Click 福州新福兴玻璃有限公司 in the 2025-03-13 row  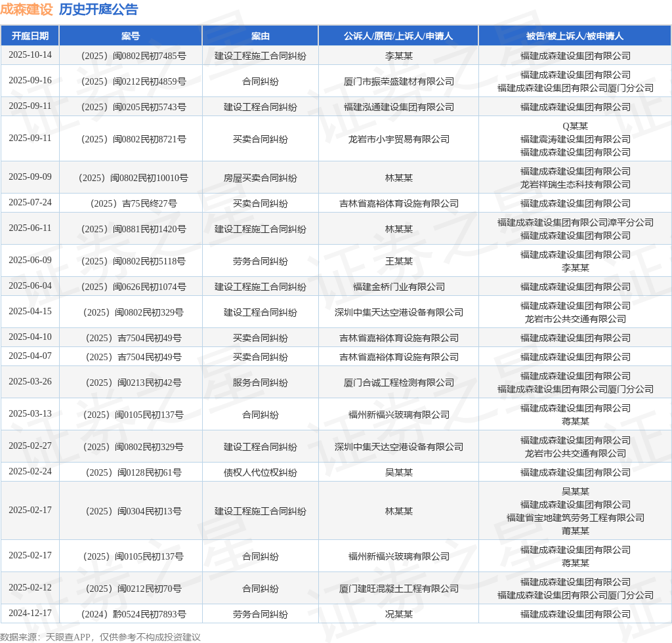click(398, 415)
